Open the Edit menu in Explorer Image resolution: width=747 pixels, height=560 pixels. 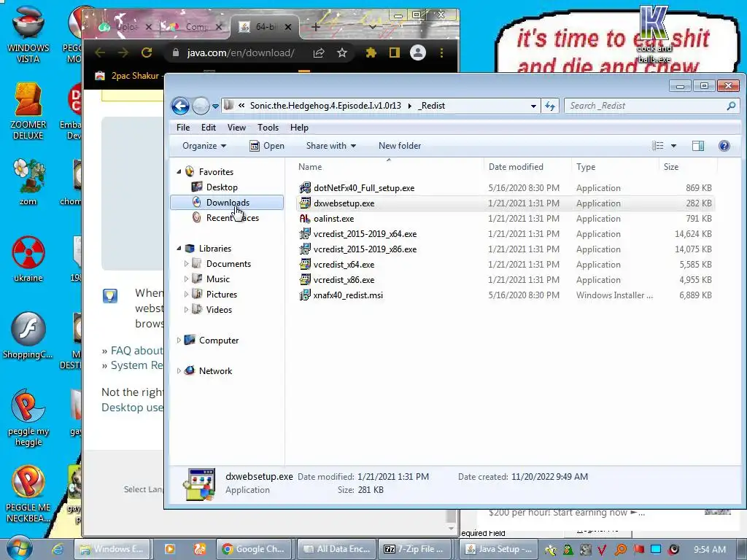208,127
